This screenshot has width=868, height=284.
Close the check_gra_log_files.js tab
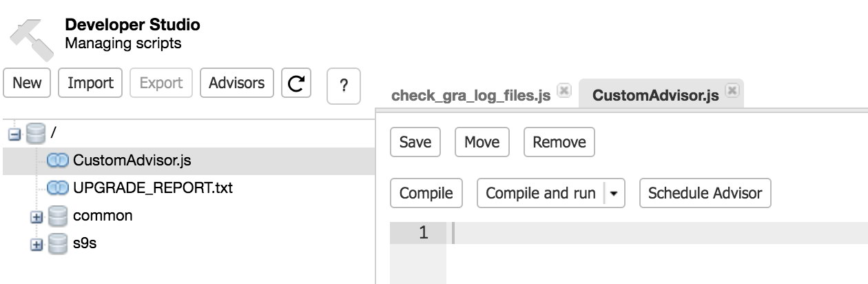coord(564,91)
